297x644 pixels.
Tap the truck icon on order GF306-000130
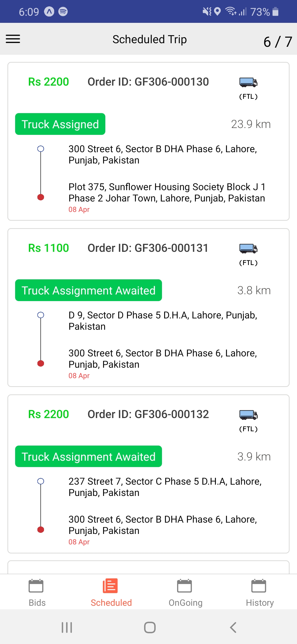pos(248,82)
